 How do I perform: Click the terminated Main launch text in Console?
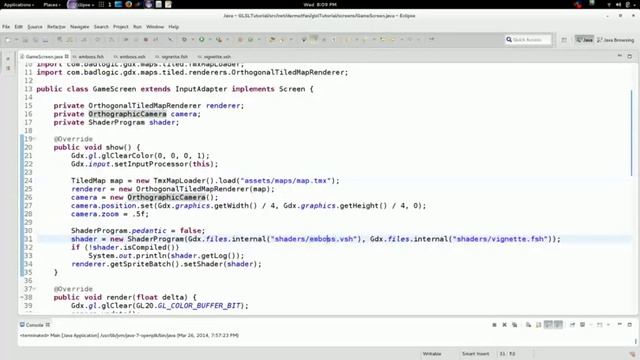(x=129, y=336)
